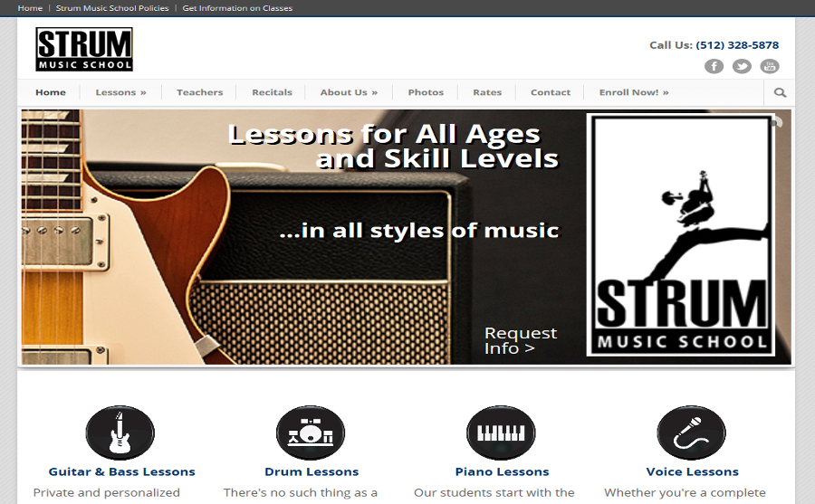Click the drum kit icon
815x504 pixels.
(311, 433)
